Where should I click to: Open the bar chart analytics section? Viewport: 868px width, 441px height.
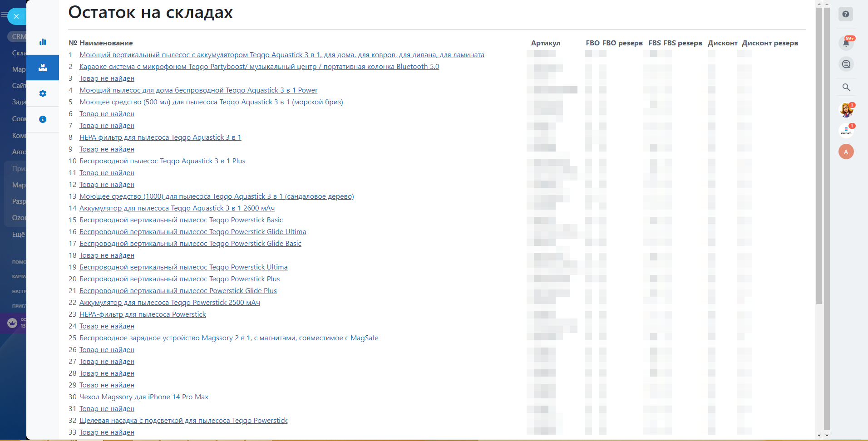pos(43,42)
